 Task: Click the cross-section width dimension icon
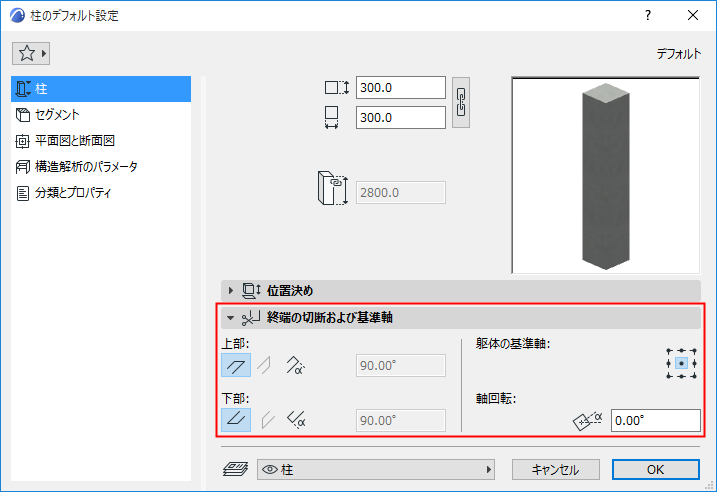331,118
